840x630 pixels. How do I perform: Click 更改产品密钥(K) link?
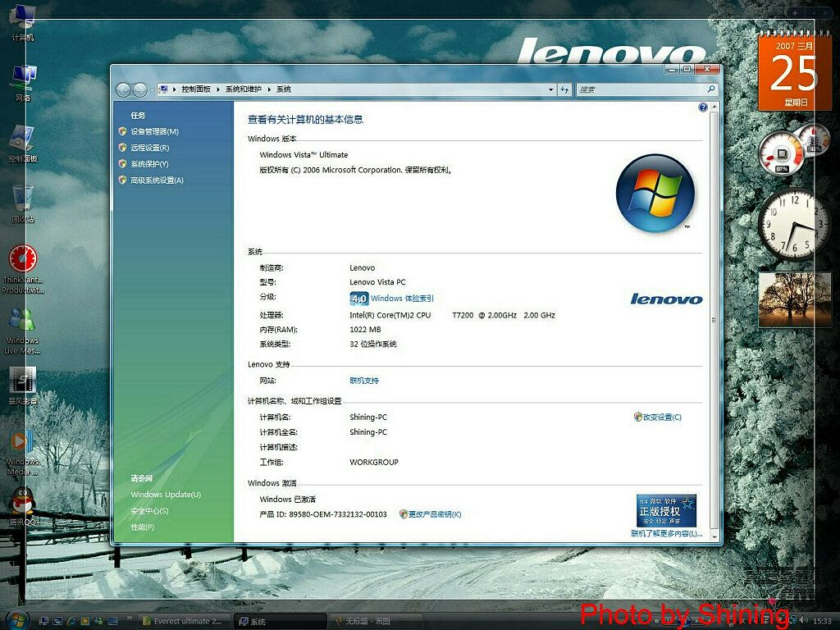point(435,514)
